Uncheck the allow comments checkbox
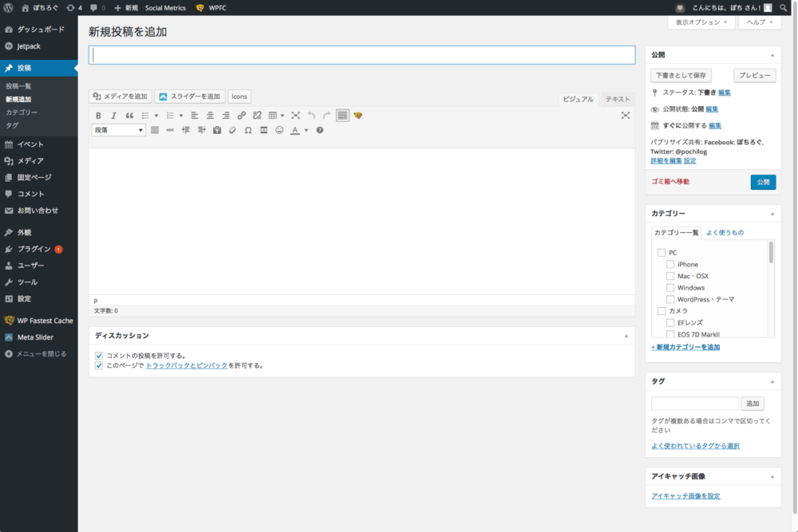The height and width of the screenshot is (532, 798). coord(99,356)
